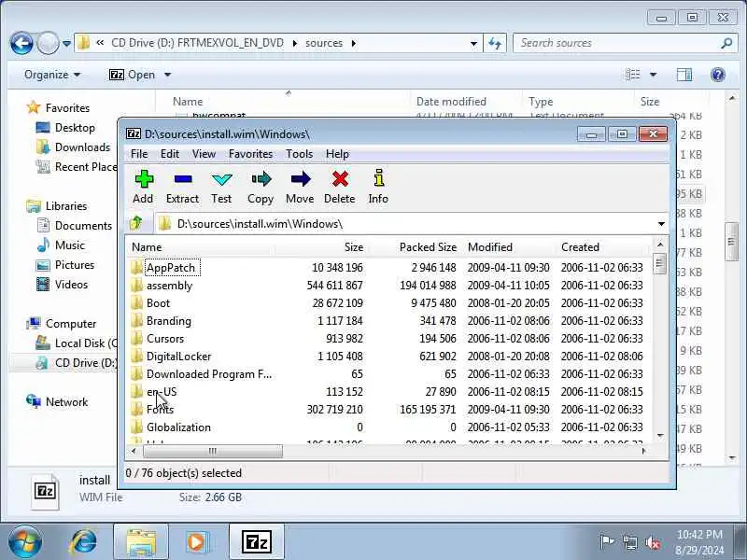Expand the breadcrumb arrow after sources

click(x=354, y=43)
